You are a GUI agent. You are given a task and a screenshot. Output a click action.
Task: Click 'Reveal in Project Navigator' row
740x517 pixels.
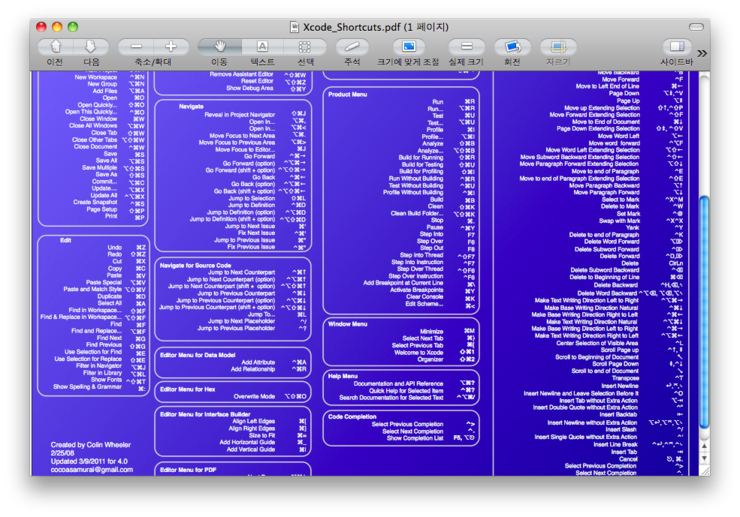255,114
